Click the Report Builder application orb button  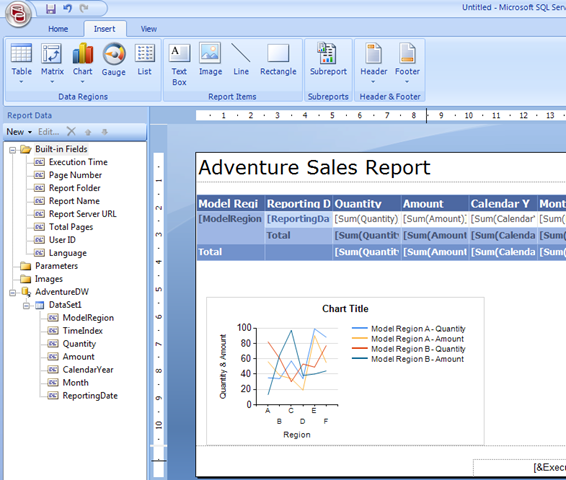click(18, 14)
